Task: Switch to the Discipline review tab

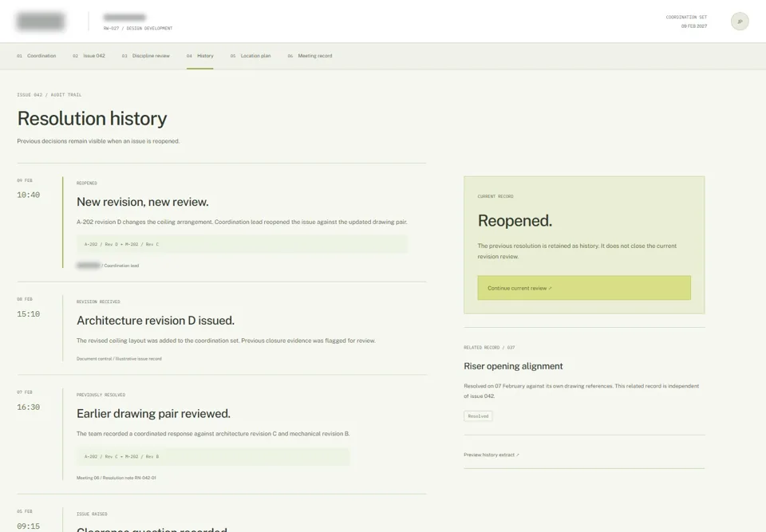Action: (x=146, y=56)
